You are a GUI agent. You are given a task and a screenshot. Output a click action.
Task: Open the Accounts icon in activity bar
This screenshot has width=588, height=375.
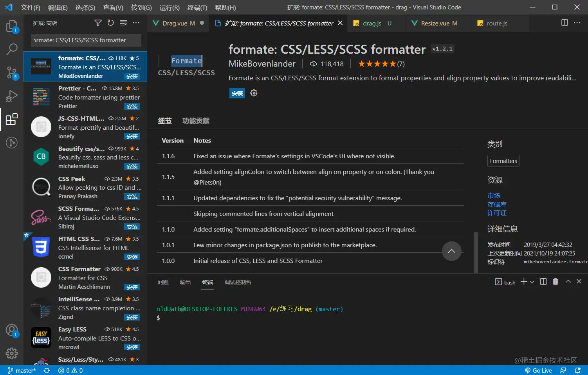12,330
